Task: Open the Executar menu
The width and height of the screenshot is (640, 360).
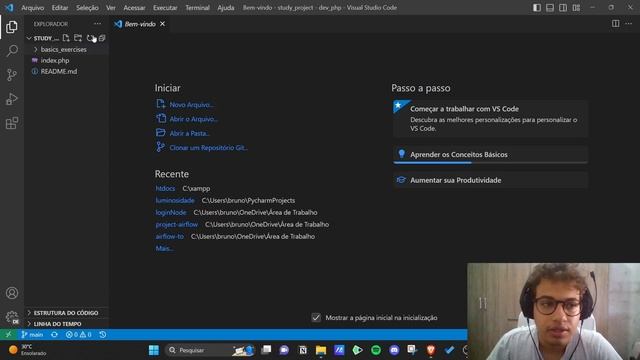Action: point(165,8)
